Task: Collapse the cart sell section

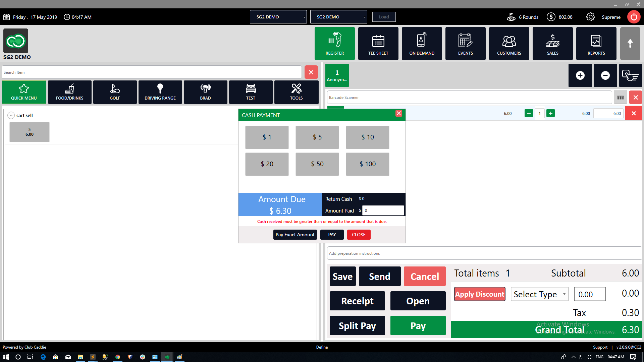Action: [11, 115]
